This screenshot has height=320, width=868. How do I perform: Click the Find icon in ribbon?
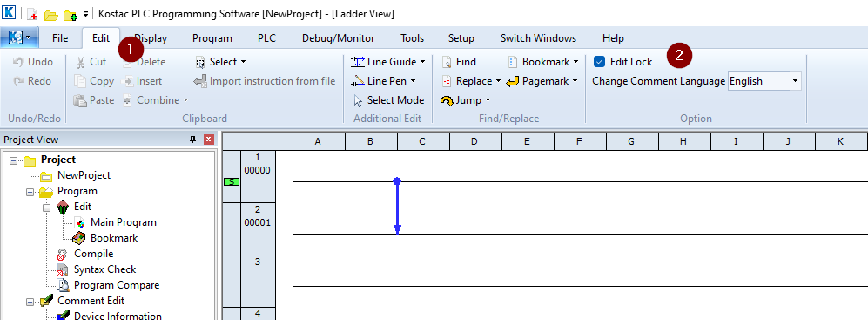click(447, 62)
